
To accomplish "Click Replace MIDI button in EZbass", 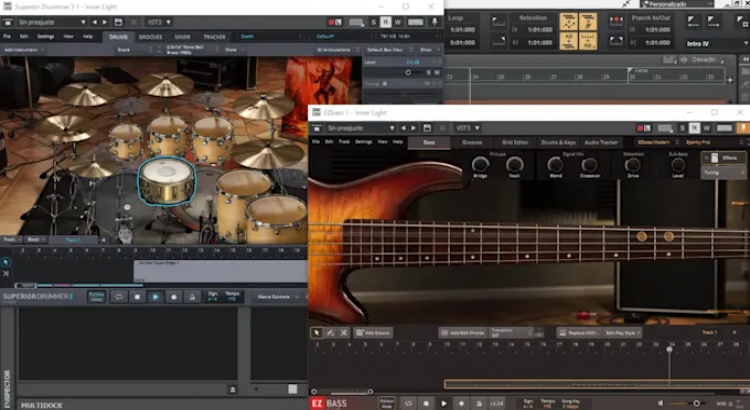I will pyautogui.click(x=580, y=332).
